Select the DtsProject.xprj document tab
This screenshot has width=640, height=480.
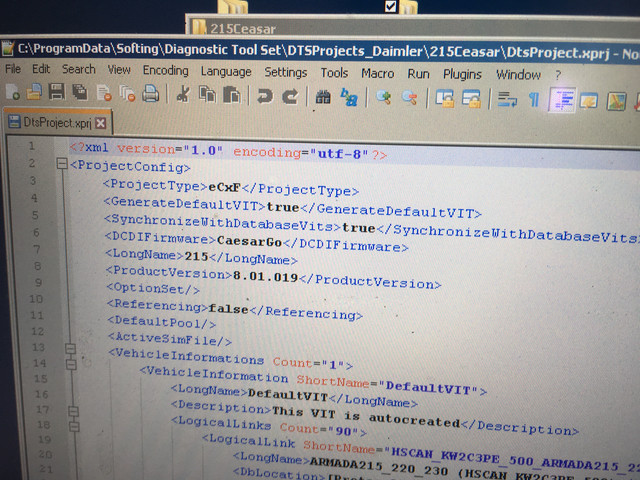point(57,122)
